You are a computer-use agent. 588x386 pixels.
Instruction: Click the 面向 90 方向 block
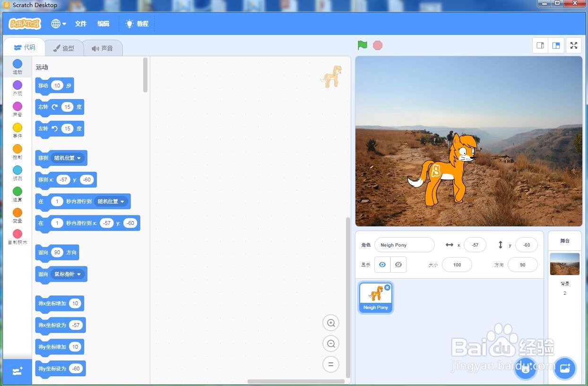57,253
